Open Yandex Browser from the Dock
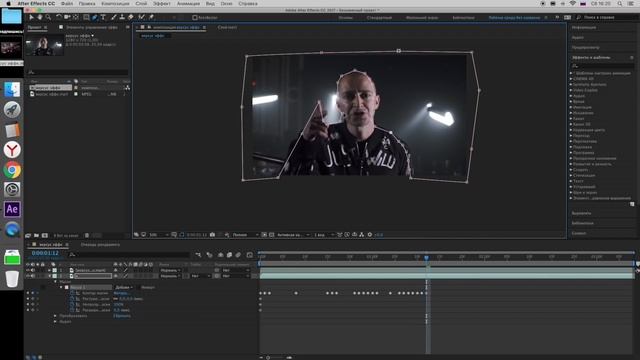Viewport: 640px width, 360px height. pos(12,150)
